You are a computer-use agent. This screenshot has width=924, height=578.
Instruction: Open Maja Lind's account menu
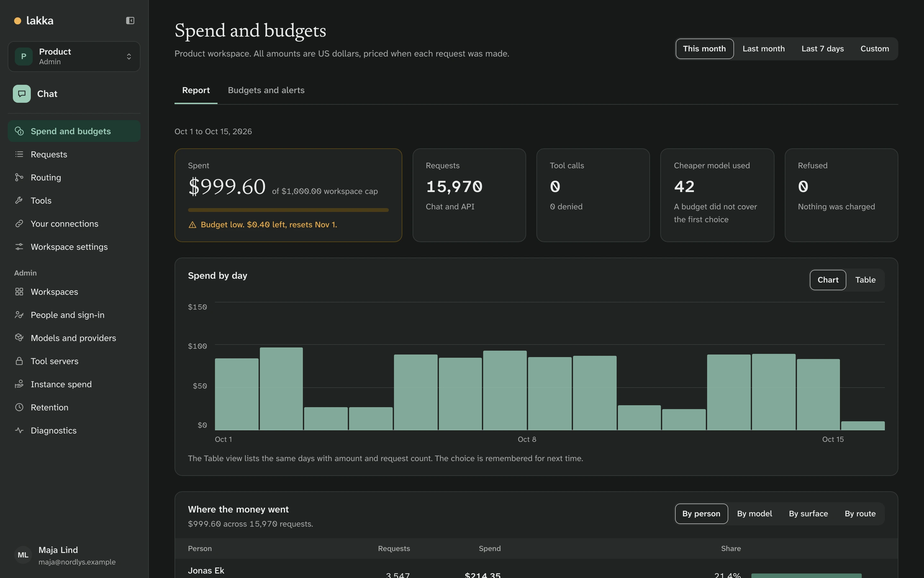74,556
